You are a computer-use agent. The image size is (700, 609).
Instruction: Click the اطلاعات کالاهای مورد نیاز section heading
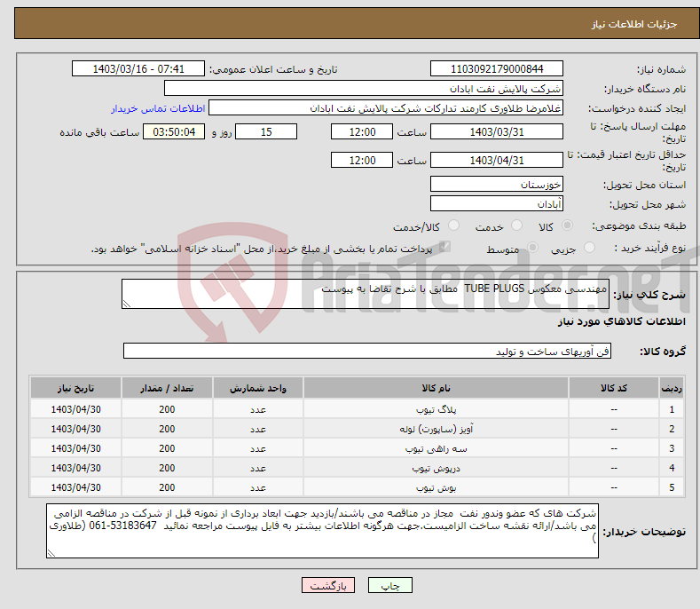point(621,321)
